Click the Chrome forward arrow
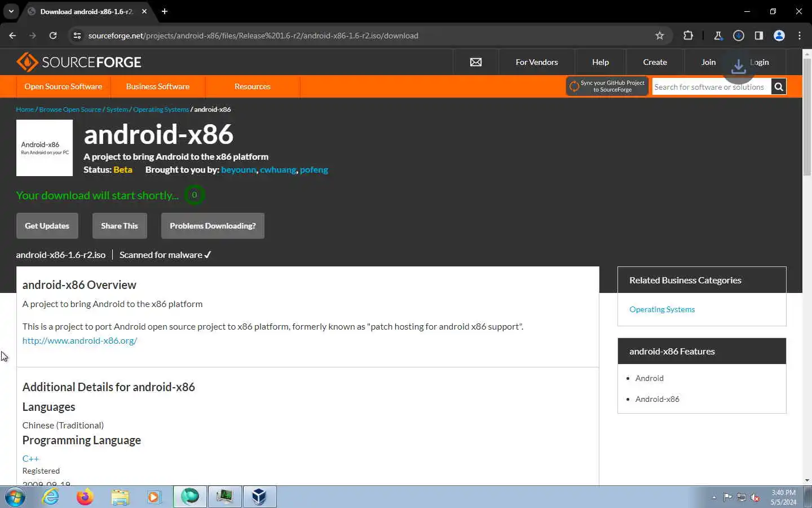The height and width of the screenshot is (508, 812). (33, 36)
